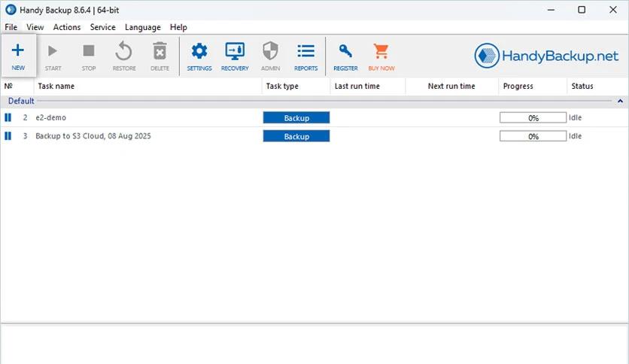The width and height of the screenshot is (629, 364).
Task: Collapse the Default task group
Action: click(620, 101)
